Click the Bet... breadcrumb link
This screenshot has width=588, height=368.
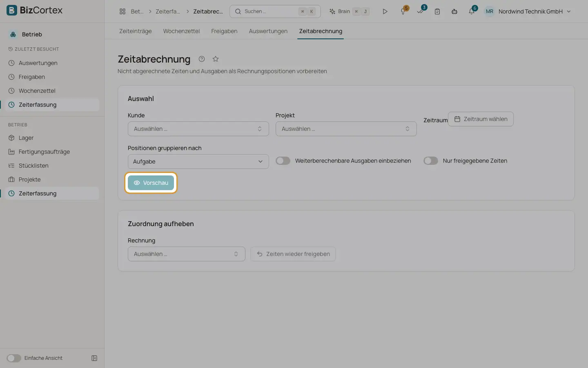pos(137,11)
